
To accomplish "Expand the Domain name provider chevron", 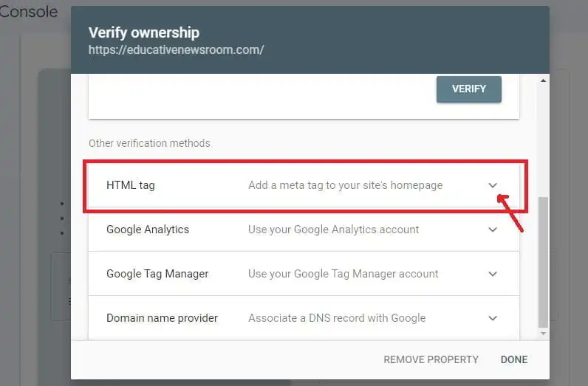I will point(493,318).
